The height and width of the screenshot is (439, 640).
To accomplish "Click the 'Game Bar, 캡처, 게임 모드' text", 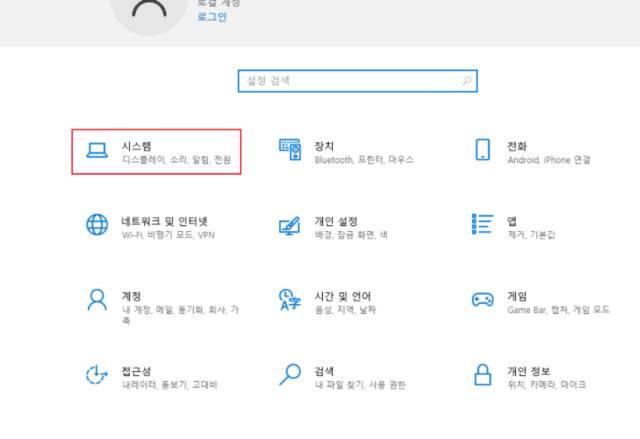I will tap(557, 310).
